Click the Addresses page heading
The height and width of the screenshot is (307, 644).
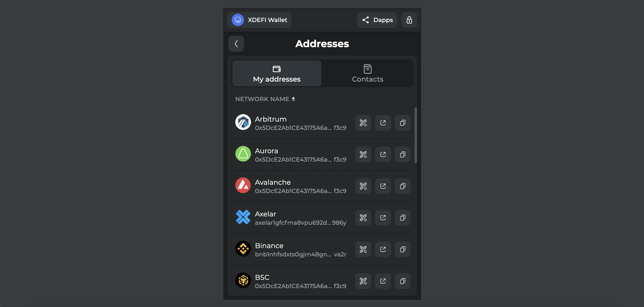click(x=322, y=44)
